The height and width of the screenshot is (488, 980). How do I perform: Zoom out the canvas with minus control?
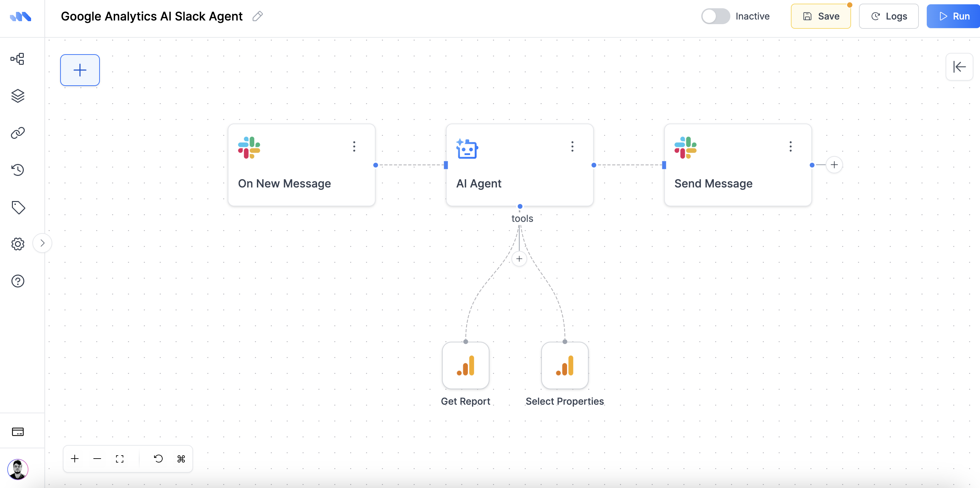(x=97, y=459)
